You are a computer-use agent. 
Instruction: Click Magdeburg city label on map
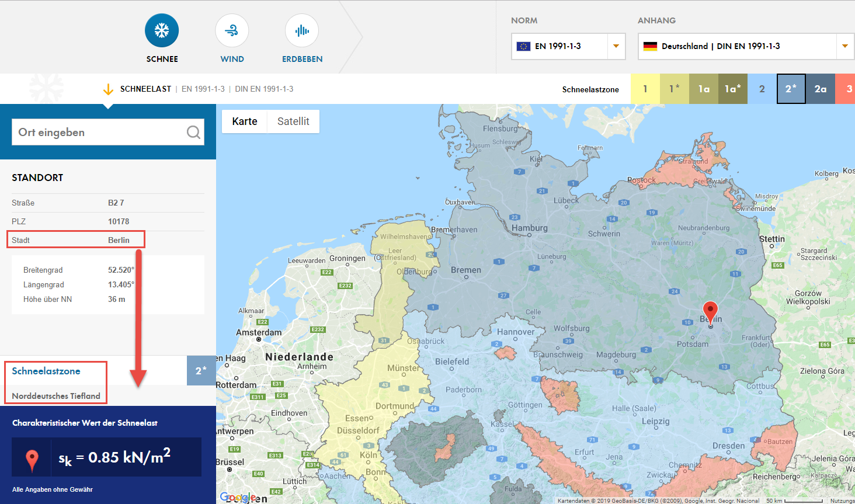(616, 354)
